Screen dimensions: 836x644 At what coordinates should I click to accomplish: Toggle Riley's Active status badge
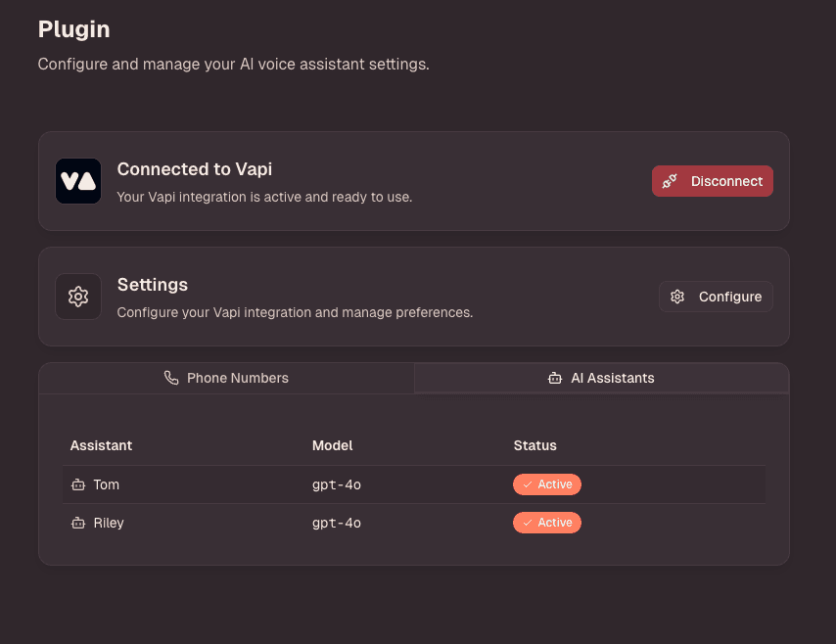tap(547, 522)
